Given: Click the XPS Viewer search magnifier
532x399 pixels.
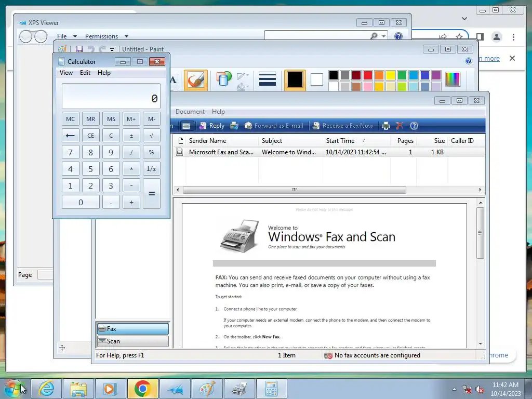Looking at the screenshot, I should [374, 36].
